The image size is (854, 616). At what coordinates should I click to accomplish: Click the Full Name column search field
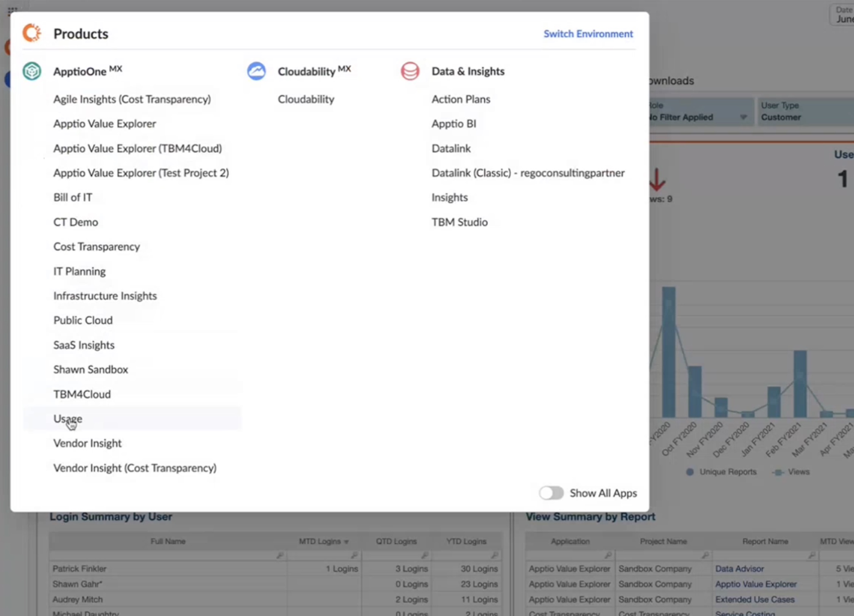pyautogui.click(x=167, y=555)
